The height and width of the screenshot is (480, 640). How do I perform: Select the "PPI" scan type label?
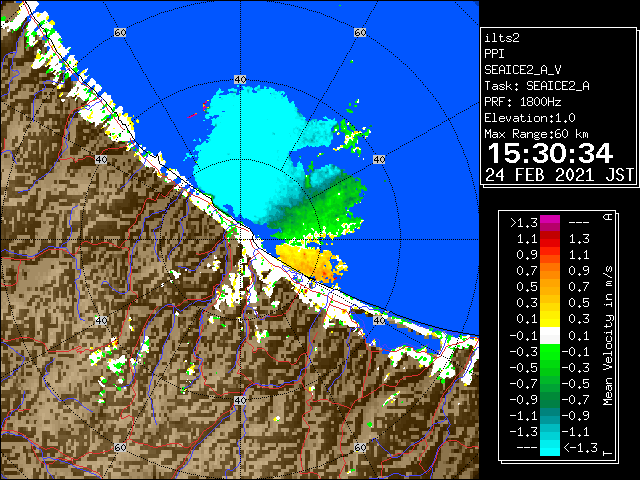[494, 54]
